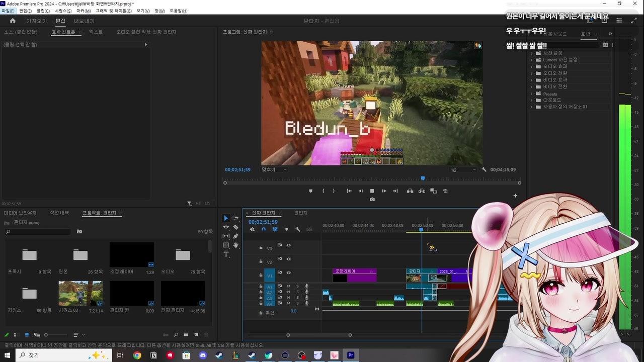Image resolution: width=644 pixels, height=362 pixels.
Task: Click the project thumbnail zoom slider
Action: click(x=55, y=335)
